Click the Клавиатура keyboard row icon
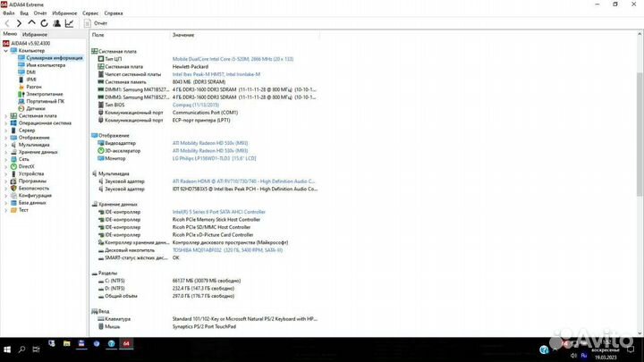 pyautogui.click(x=100, y=319)
